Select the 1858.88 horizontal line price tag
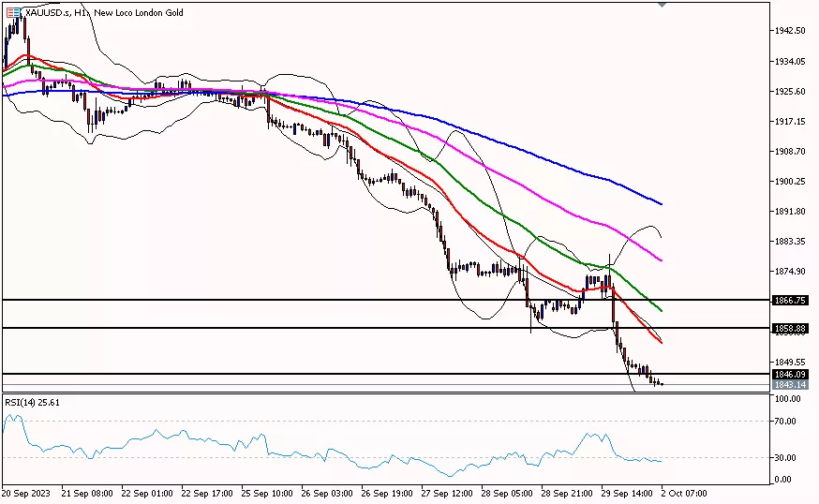This screenshot has height=504, width=819. click(x=790, y=329)
